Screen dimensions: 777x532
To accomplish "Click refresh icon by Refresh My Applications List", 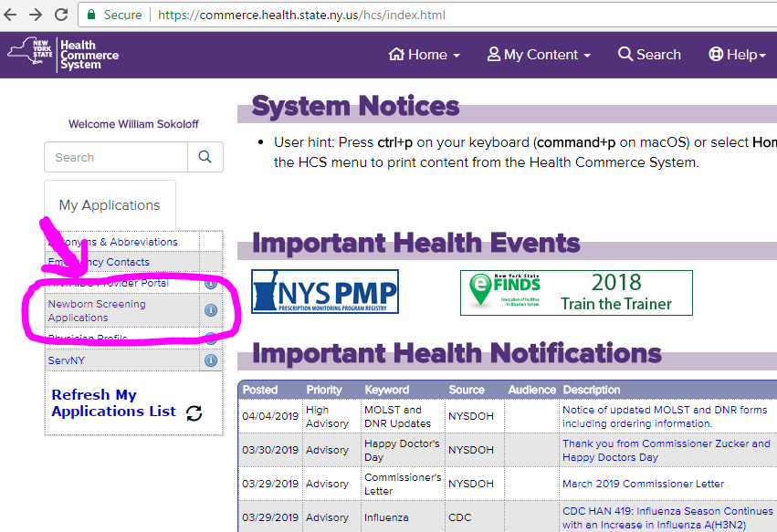I will tap(194, 413).
